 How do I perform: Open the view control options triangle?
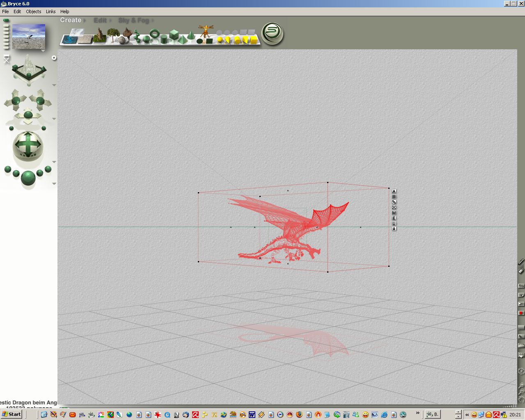tap(54, 85)
